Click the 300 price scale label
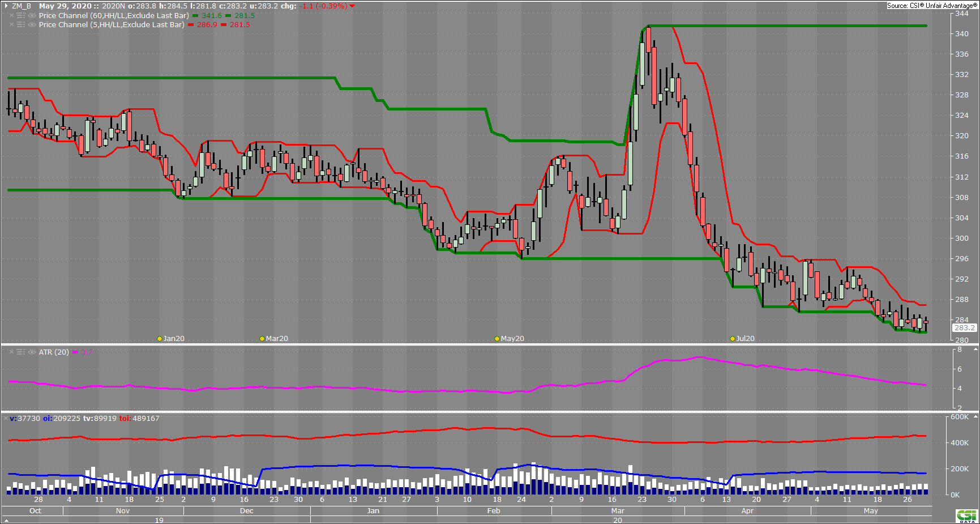This screenshot has height=524, width=980. (962, 238)
